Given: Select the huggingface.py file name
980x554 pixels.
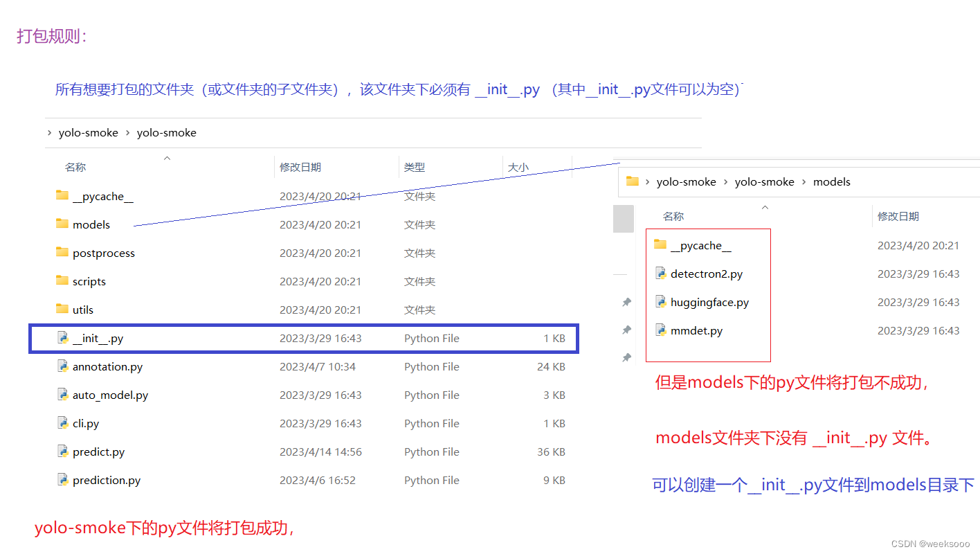Looking at the screenshot, I should [709, 302].
